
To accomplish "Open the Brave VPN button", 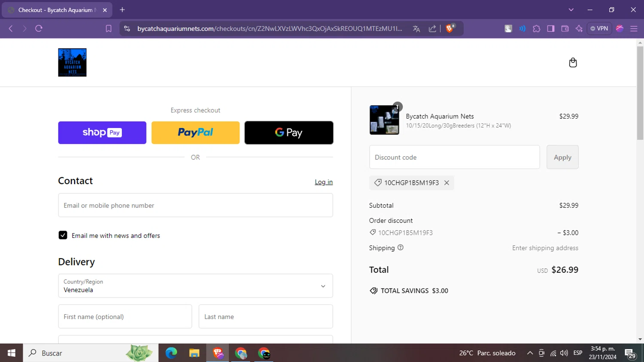I will click(x=599, y=28).
